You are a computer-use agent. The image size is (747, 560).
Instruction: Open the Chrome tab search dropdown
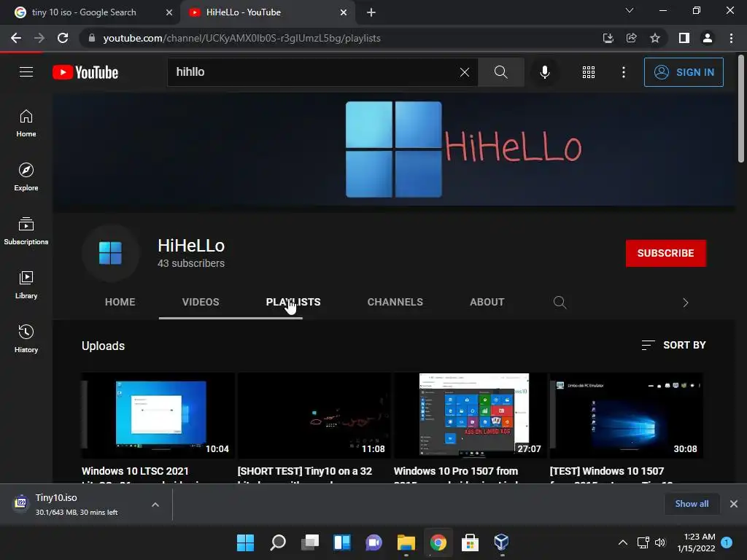click(x=630, y=10)
